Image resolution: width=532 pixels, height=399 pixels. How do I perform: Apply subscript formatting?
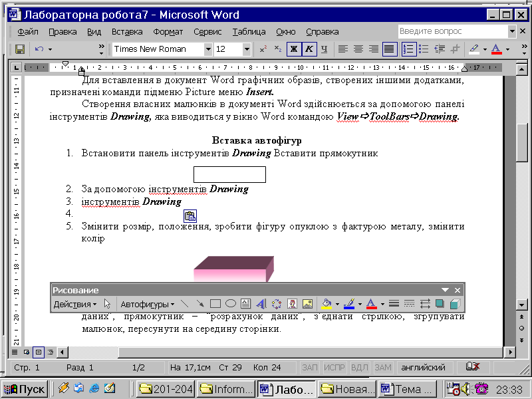(x=278, y=49)
